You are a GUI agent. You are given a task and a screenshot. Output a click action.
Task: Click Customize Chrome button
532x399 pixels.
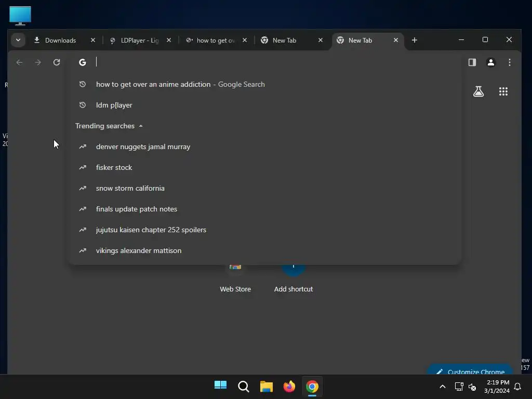click(470, 370)
